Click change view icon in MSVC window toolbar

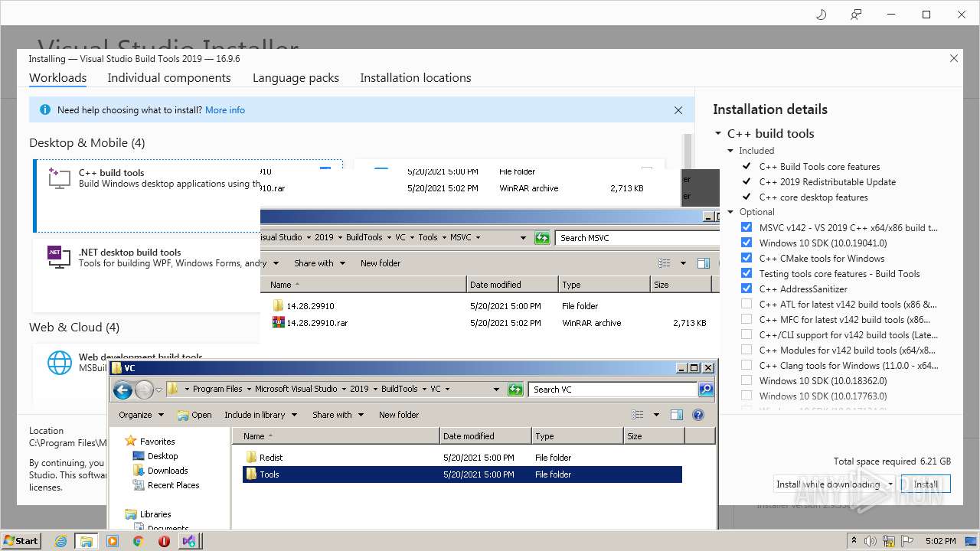click(x=664, y=263)
